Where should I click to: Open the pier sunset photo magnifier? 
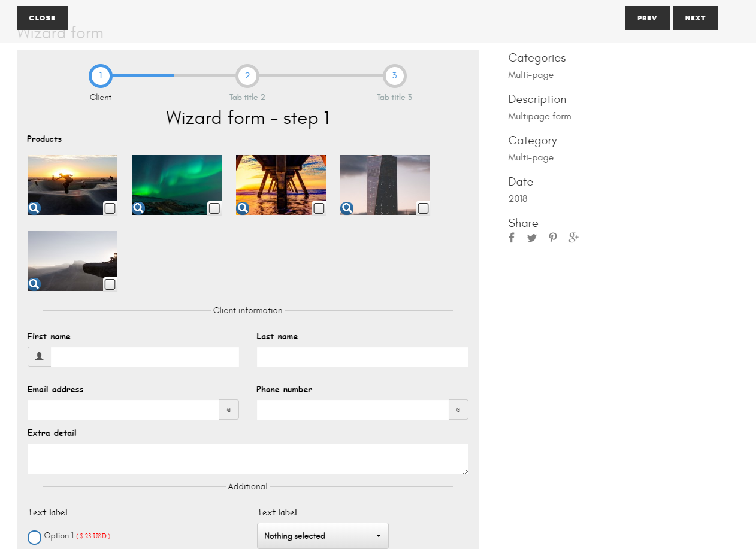pyautogui.click(x=242, y=208)
